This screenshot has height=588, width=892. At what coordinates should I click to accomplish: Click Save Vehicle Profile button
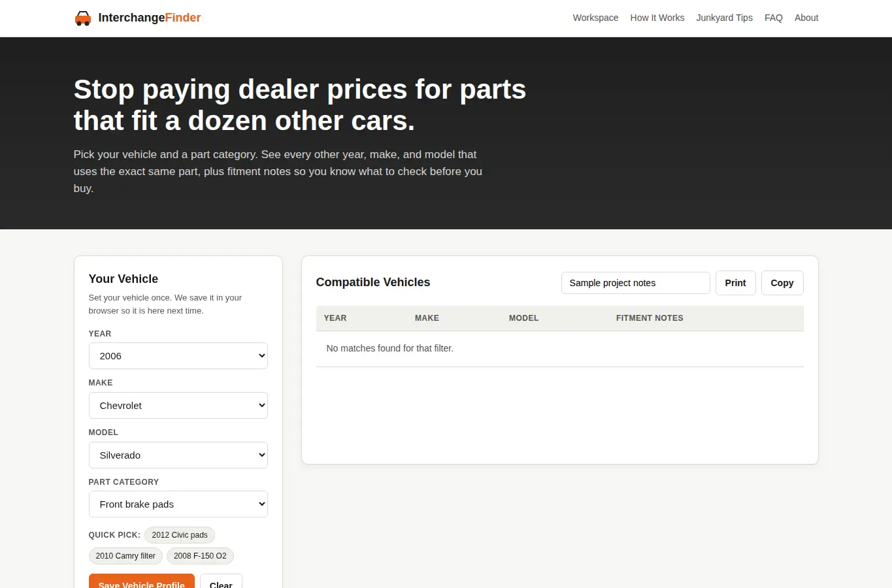tap(142, 581)
